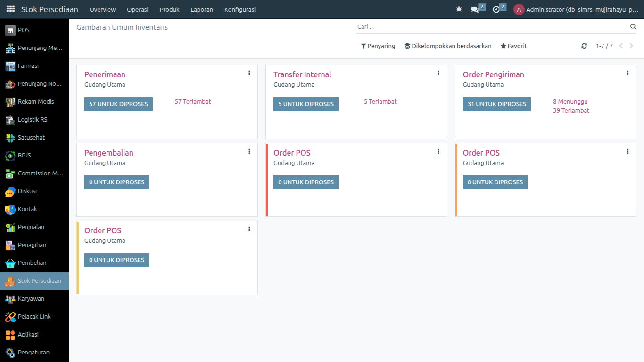Open the apps grid menu icon
This screenshot has height=362, width=644.
pyautogui.click(x=10, y=9)
